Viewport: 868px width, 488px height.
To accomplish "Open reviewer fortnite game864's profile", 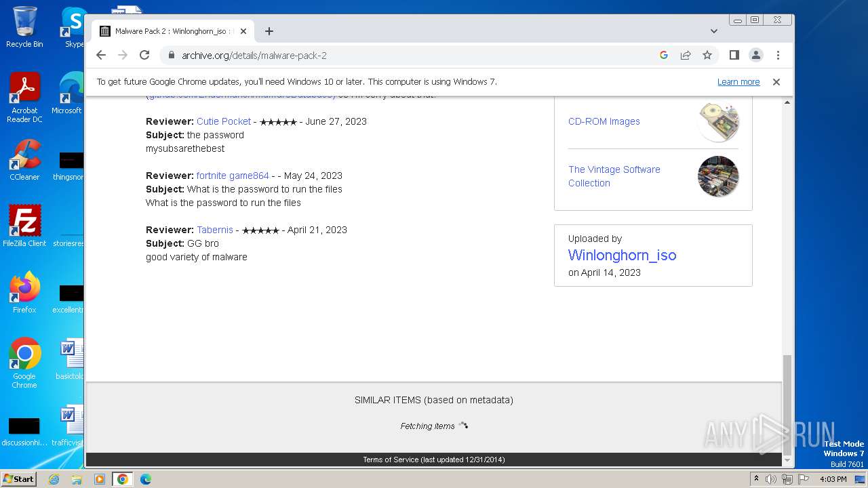I will (x=233, y=176).
